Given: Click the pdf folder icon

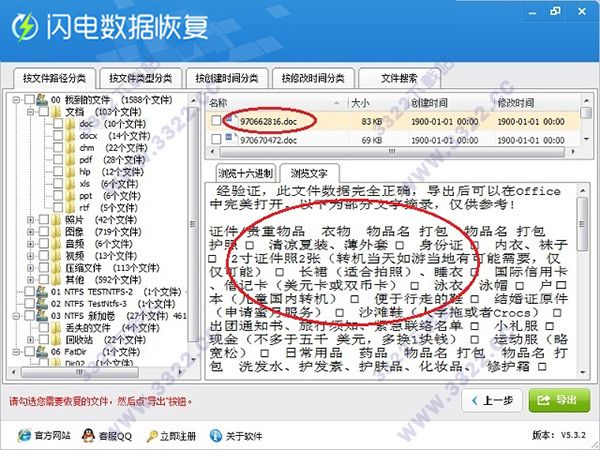Looking at the screenshot, I should [70, 160].
